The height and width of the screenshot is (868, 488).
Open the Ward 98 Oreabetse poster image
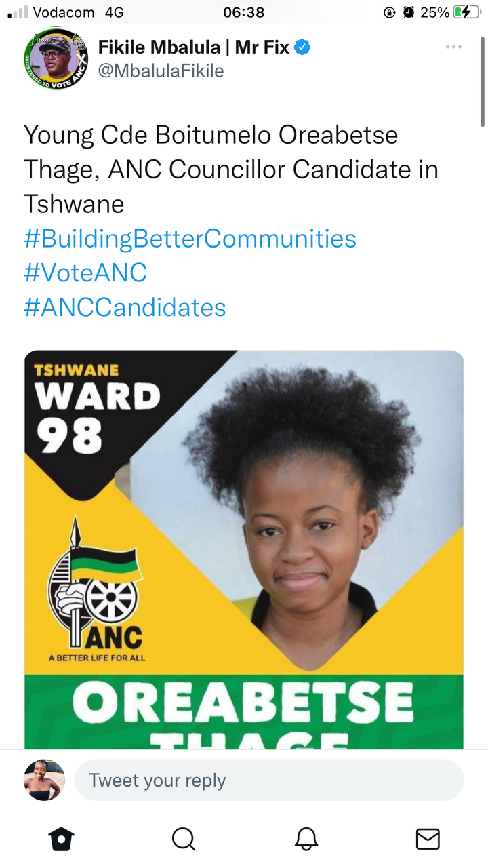tap(244, 550)
